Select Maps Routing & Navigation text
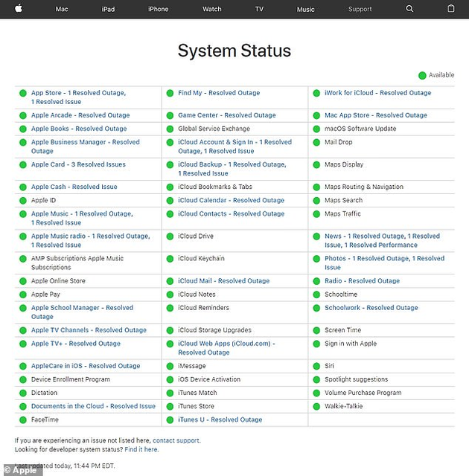The height and width of the screenshot is (476, 469). pos(364,187)
